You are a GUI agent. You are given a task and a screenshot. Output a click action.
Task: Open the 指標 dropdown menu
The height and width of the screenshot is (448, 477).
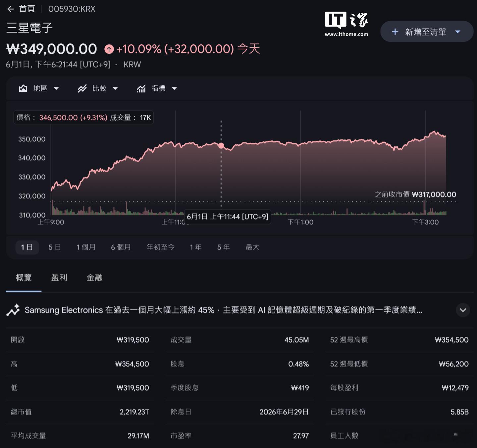pyautogui.click(x=174, y=88)
